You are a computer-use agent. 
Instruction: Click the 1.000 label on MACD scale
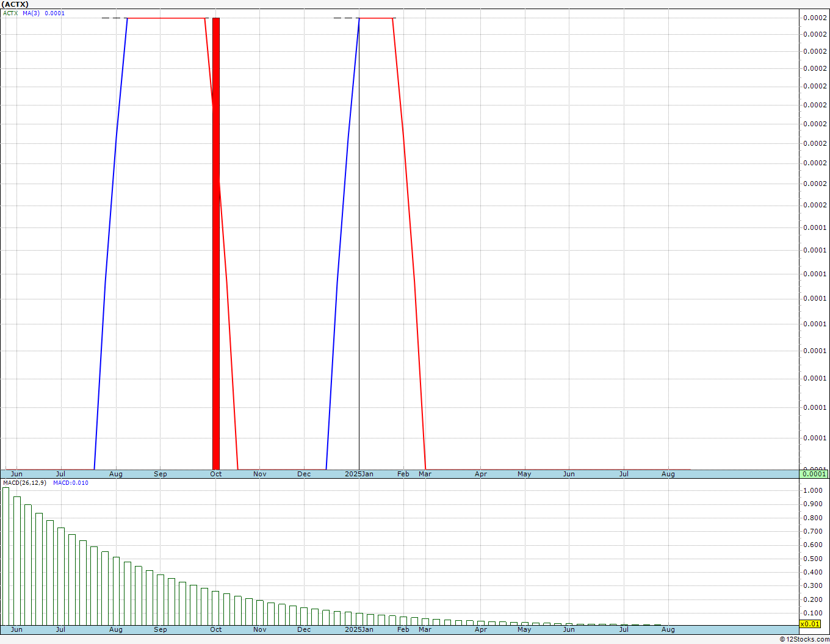[813, 490]
